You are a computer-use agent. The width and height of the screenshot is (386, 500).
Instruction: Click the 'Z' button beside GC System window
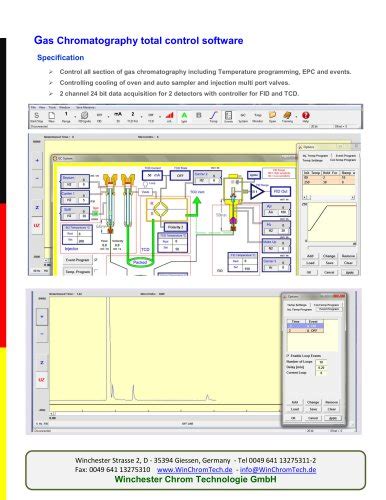[x=37, y=208]
